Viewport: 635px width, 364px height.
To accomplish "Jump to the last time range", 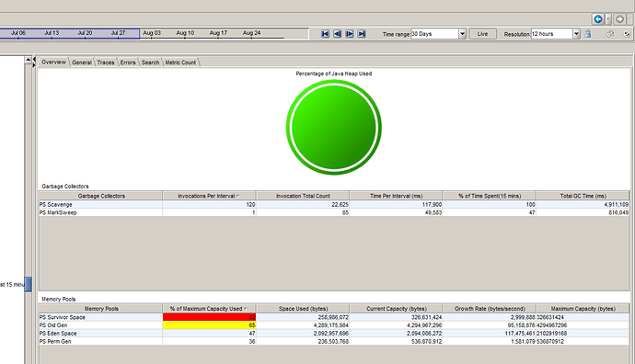I will click(x=362, y=34).
